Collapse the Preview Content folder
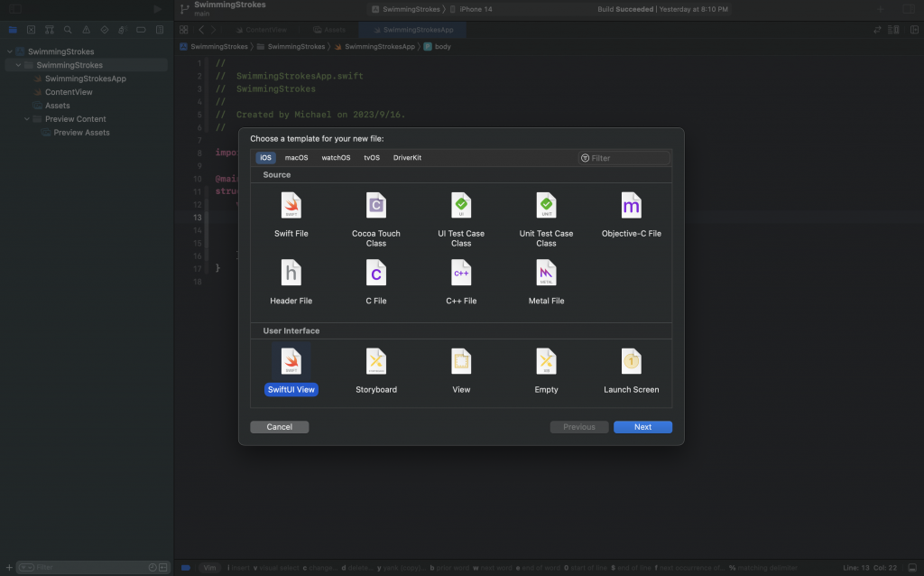924x576 pixels. pos(26,119)
